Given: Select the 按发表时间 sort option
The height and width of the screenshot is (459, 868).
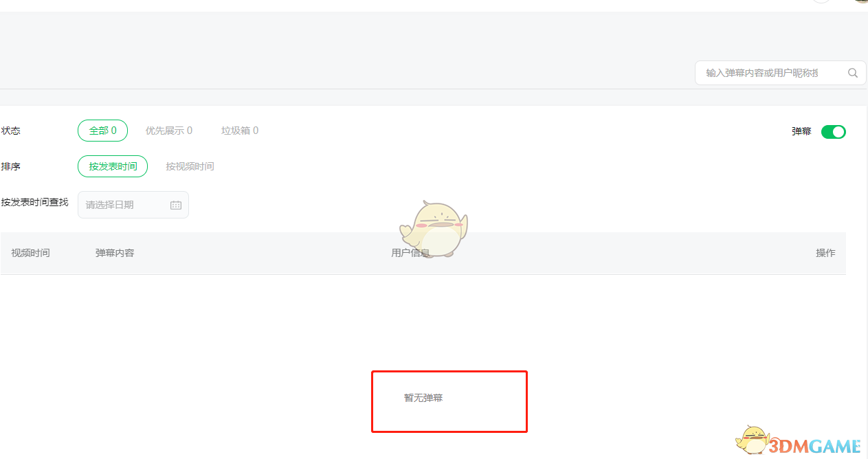Looking at the screenshot, I should [113, 166].
